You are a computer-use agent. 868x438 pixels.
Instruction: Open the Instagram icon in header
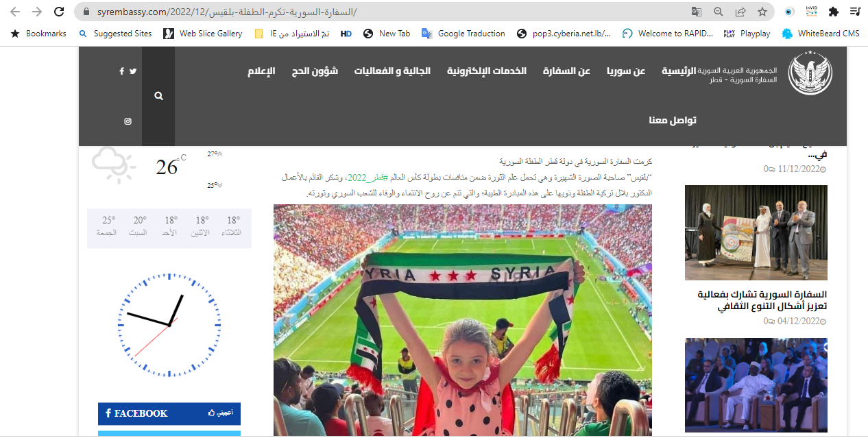[128, 121]
